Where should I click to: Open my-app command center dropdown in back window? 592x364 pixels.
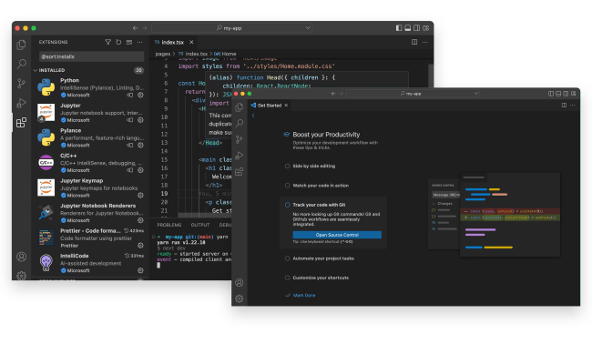pos(308,28)
